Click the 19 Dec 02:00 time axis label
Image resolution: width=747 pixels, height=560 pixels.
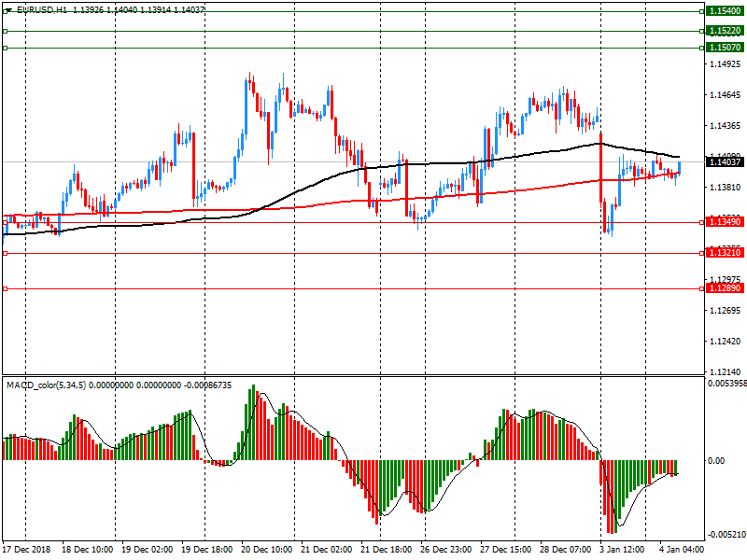tap(147, 549)
